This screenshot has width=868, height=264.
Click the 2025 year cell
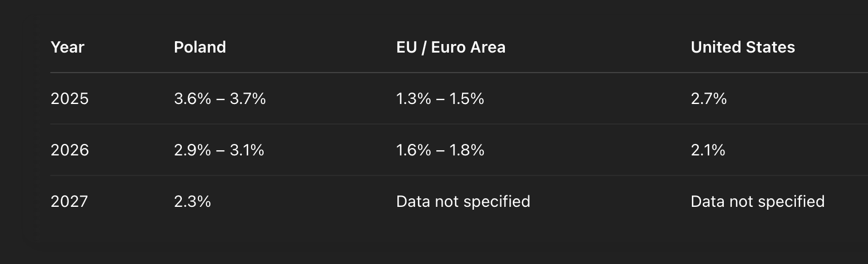tap(70, 99)
